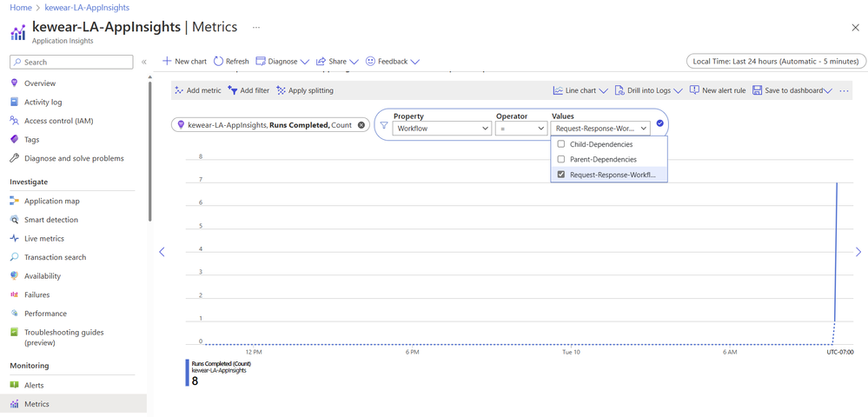
Task: Click the UTC-07:00 timezone label
Action: pyautogui.click(x=840, y=352)
